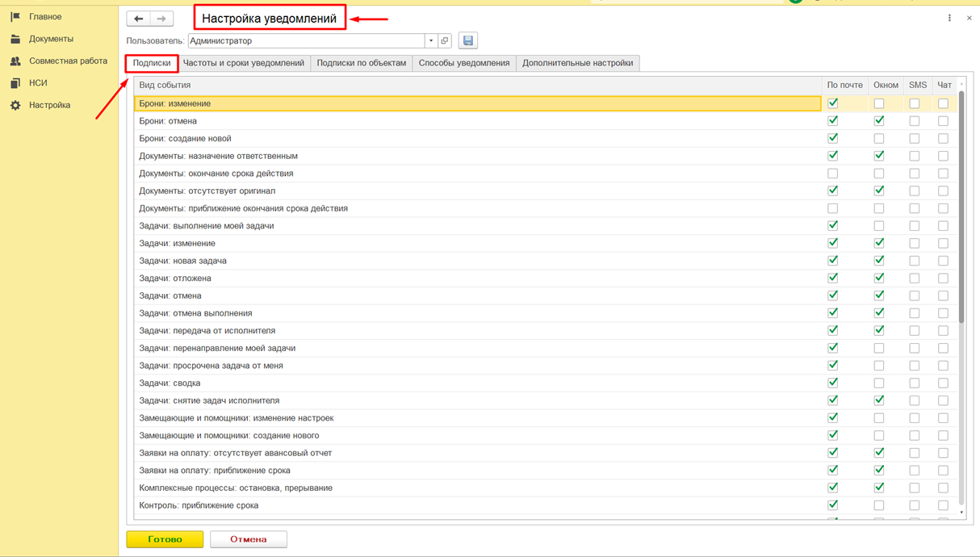Toggle Окном for Задачи: отложена
Viewport: 980px width, 557px height.
point(879,278)
